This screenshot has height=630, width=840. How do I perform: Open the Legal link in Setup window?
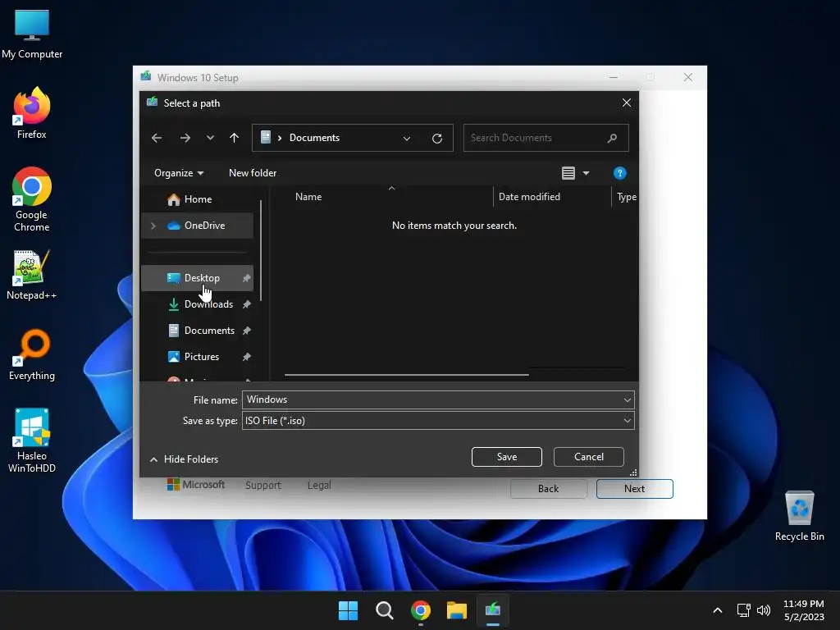[x=319, y=485]
